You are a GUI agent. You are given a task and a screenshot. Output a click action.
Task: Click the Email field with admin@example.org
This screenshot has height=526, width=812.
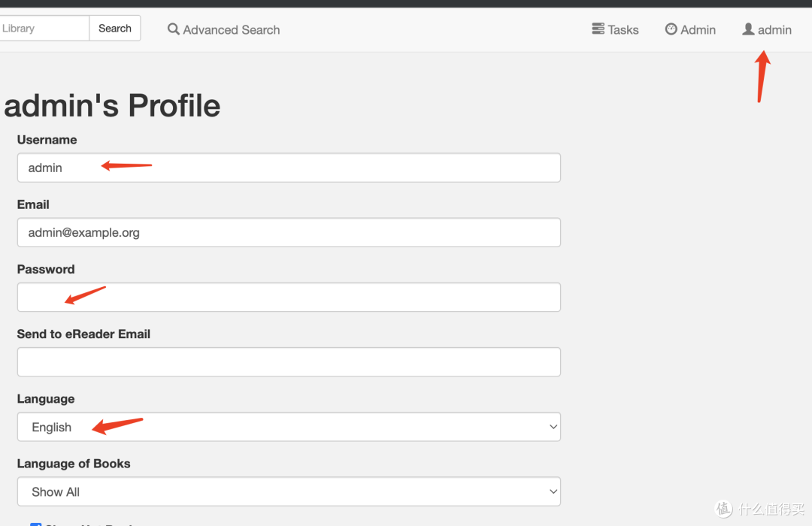[289, 232]
